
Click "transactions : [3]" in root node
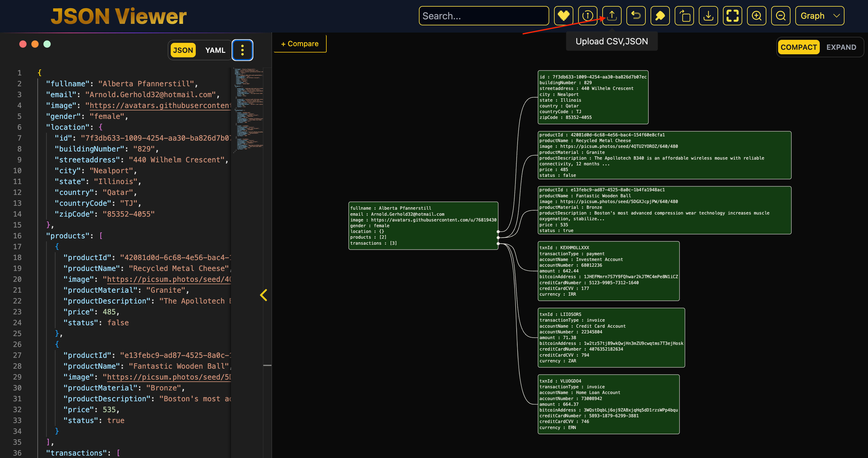373,243
